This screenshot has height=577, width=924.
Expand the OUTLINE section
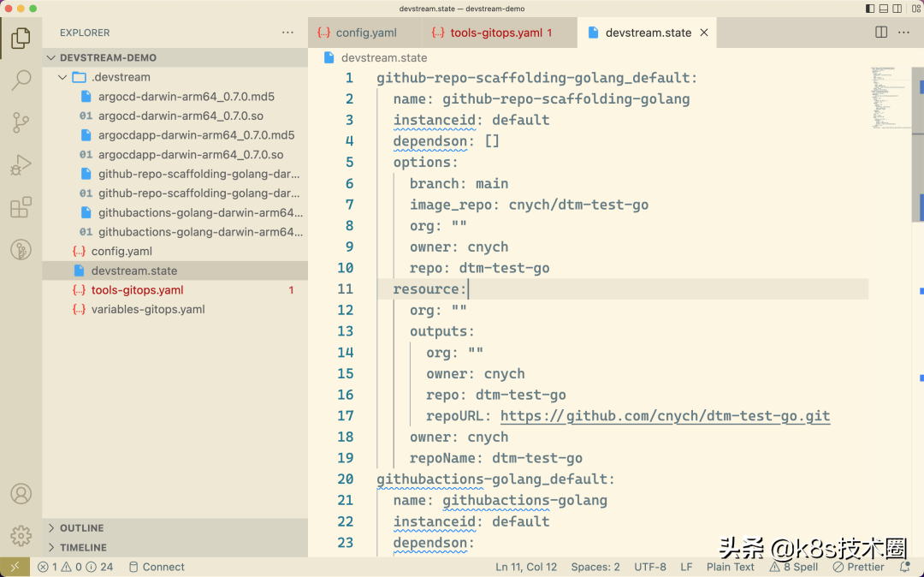tap(175, 528)
